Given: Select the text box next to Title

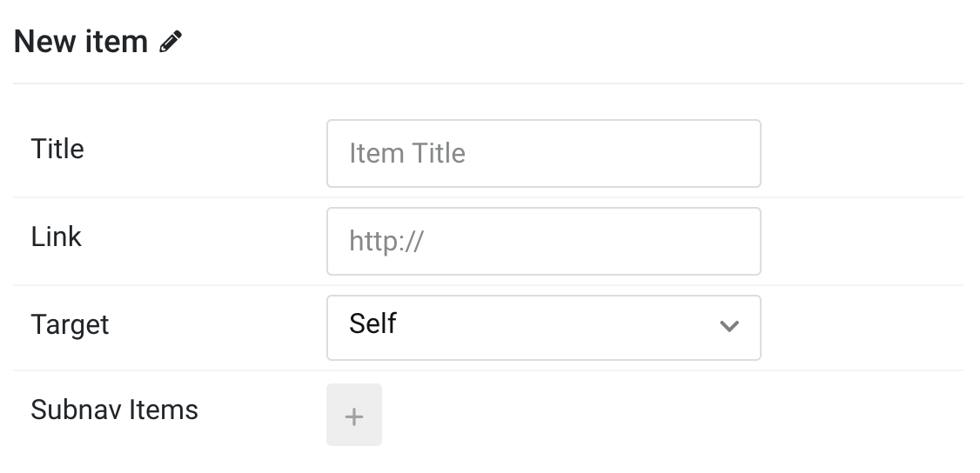Looking at the screenshot, I should click(x=543, y=154).
